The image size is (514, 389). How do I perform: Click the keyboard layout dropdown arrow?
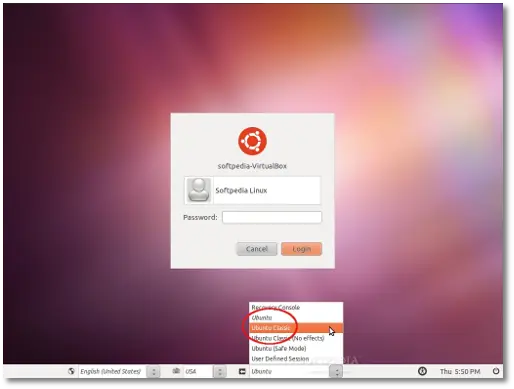[220, 371]
